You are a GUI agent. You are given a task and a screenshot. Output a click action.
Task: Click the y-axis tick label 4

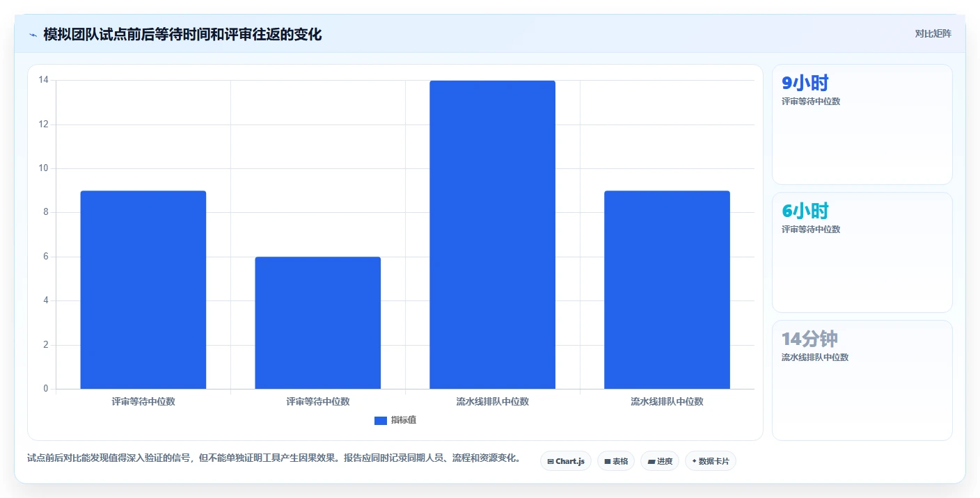tap(46, 300)
